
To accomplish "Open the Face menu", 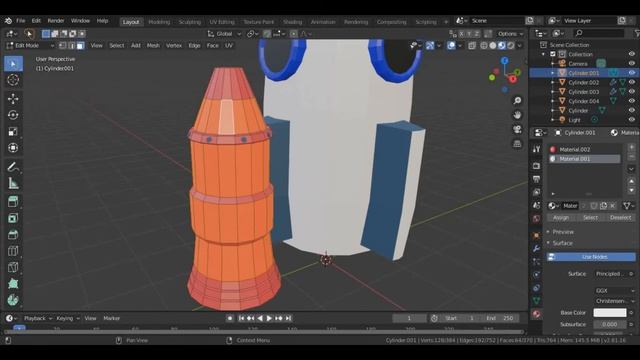I will pos(213,46).
